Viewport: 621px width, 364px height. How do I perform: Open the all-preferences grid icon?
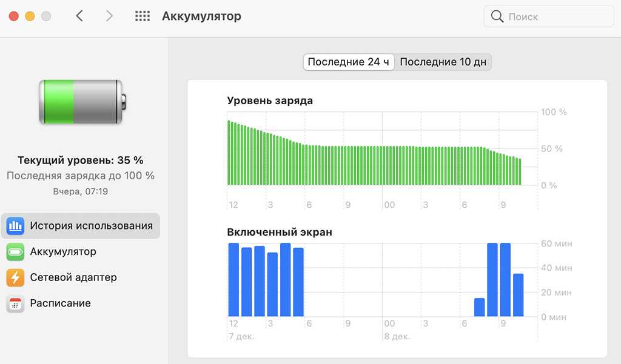pyautogui.click(x=142, y=16)
